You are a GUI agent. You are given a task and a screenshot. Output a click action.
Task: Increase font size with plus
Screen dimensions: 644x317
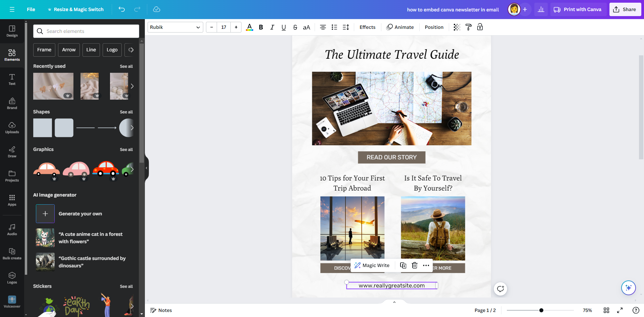click(236, 27)
